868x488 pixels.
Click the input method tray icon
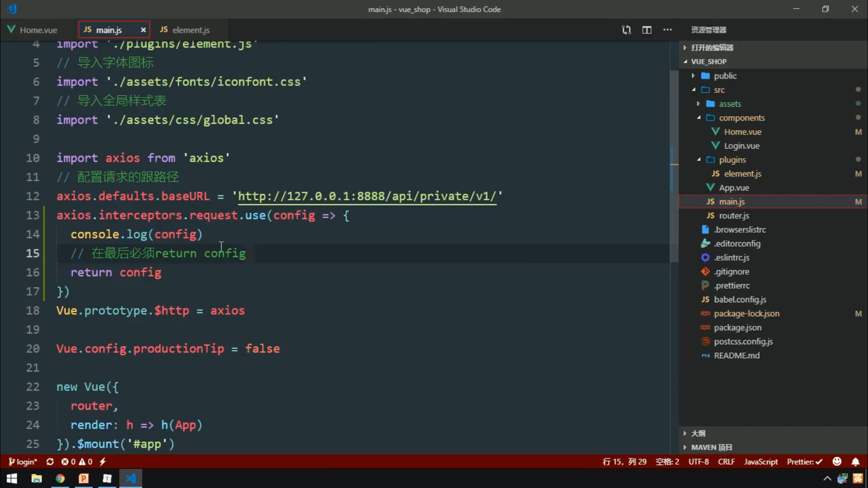click(858, 479)
